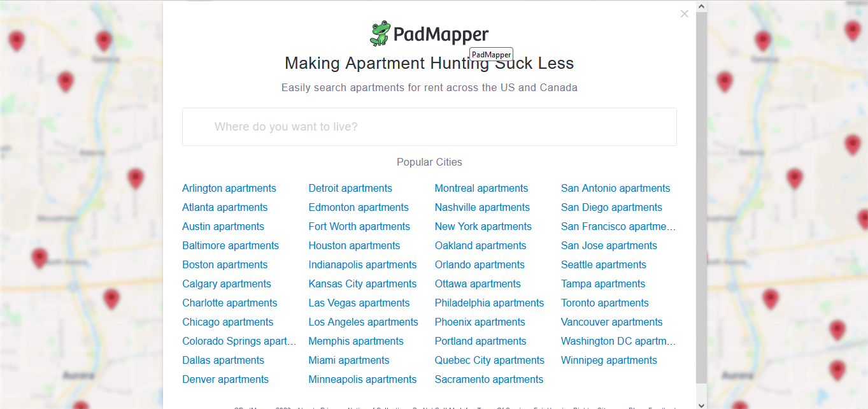Select New York apartments
868x409 pixels.
483,227
